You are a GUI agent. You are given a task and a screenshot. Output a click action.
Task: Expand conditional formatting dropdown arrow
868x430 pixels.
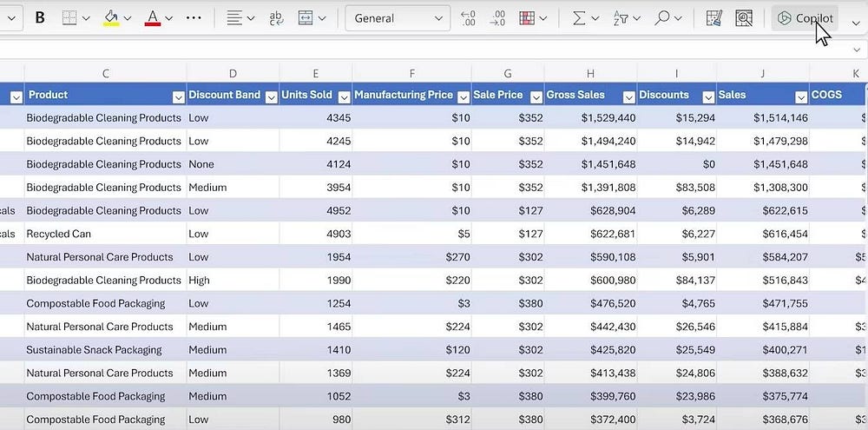coord(543,19)
